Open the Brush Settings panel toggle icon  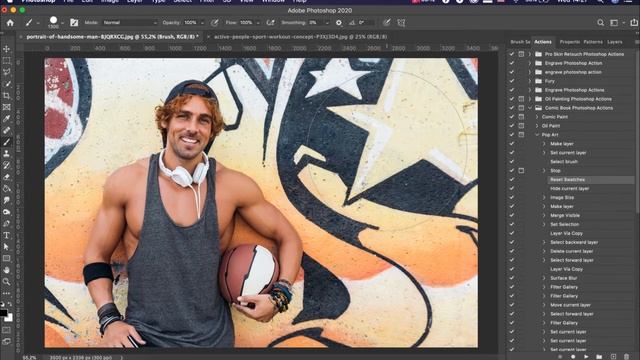(74, 23)
